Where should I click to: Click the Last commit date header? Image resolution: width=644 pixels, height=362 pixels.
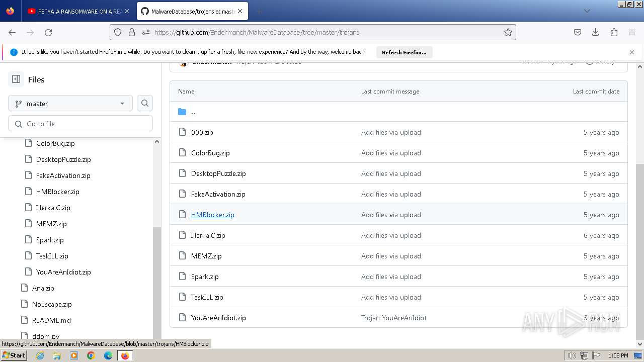(596, 92)
